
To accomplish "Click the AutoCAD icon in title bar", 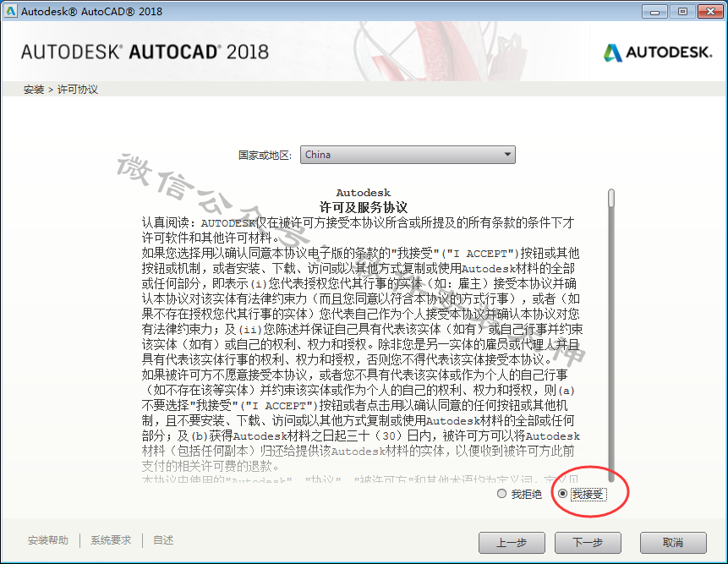I will (10, 11).
